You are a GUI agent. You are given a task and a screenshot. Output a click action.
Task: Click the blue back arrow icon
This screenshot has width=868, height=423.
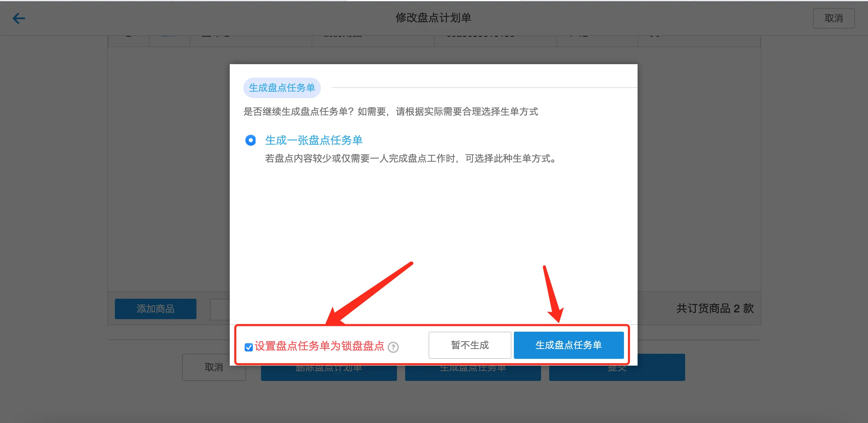coord(19,18)
